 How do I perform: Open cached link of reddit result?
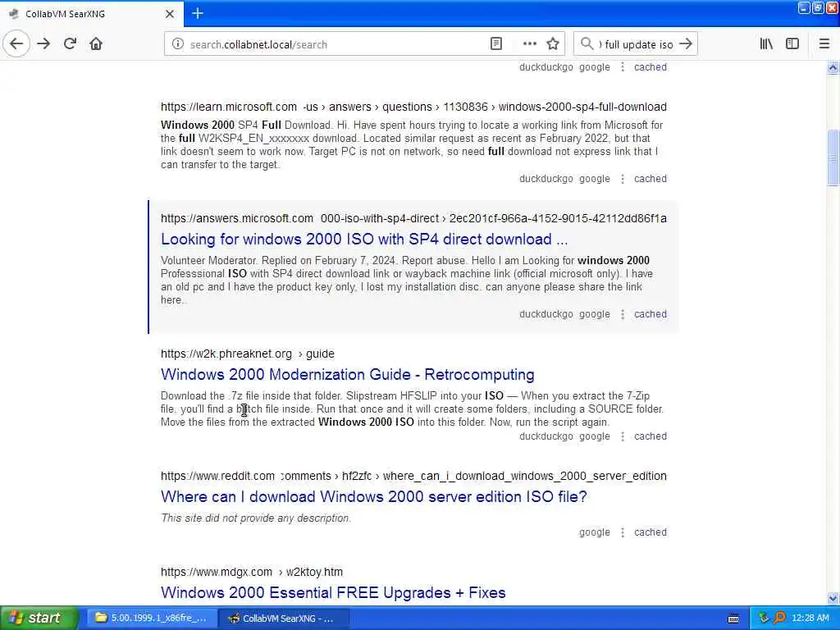click(651, 532)
